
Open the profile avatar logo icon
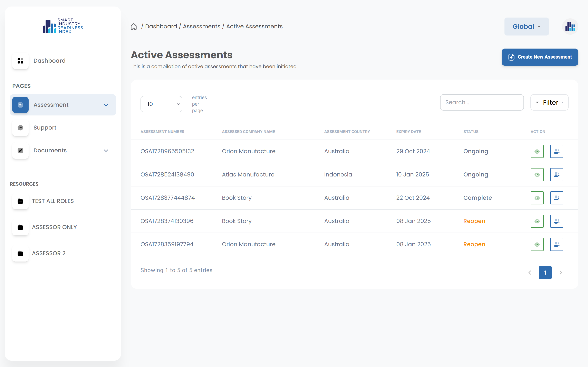[570, 27]
